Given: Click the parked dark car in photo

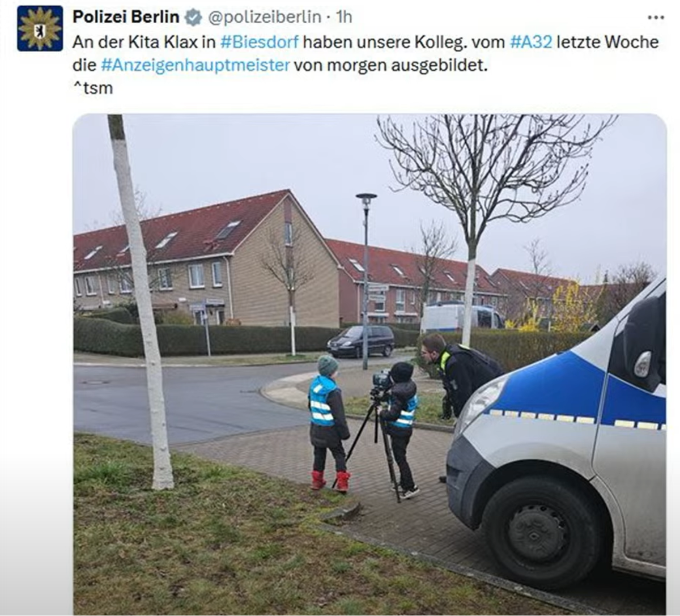Looking at the screenshot, I should (x=361, y=341).
